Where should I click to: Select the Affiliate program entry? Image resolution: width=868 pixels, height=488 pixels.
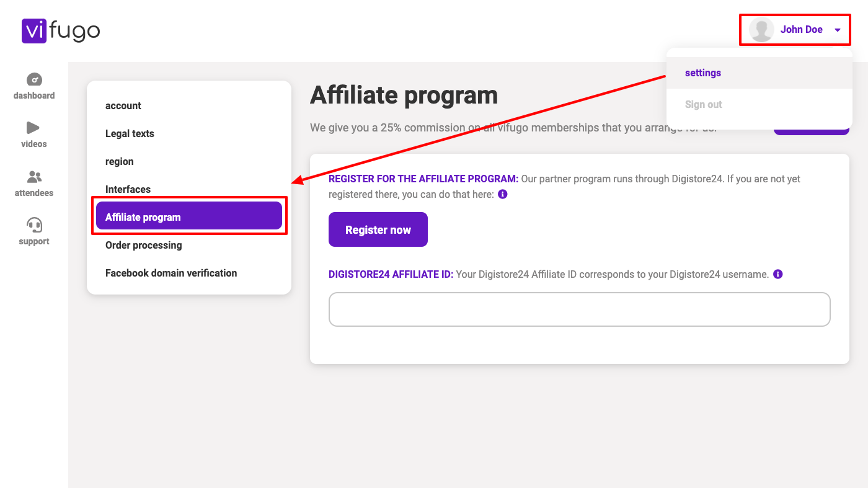pyautogui.click(x=189, y=216)
